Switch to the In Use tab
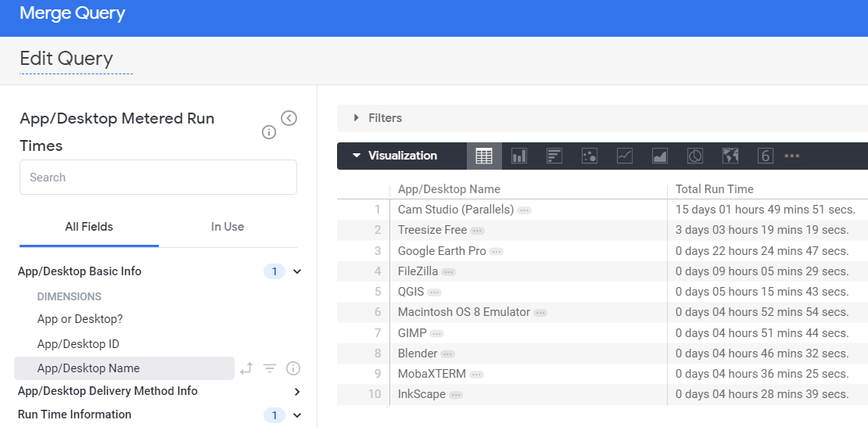The image size is (868, 427). click(x=228, y=227)
